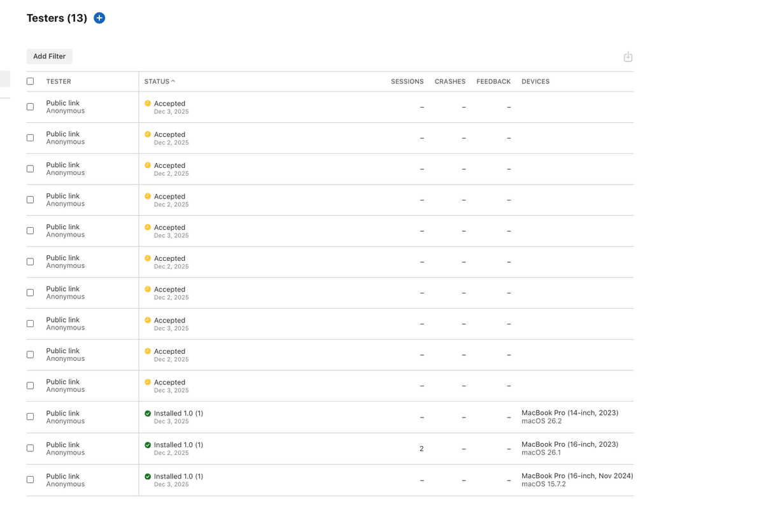Click the green Installed icon on the bottom row
This screenshot has height=532, width=764.
coord(148,475)
